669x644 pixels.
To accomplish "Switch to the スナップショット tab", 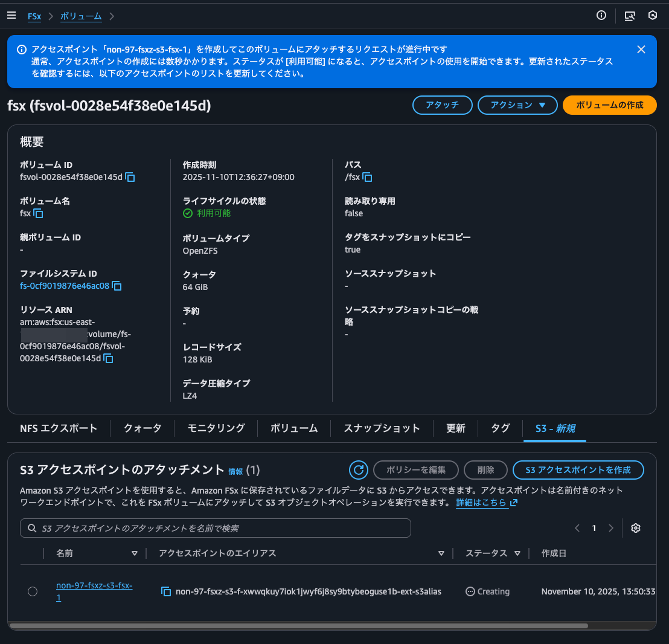I will [x=382, y=428].
